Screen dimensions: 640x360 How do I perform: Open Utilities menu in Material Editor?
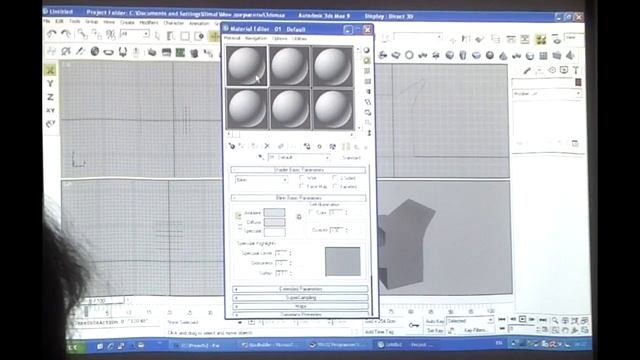click(300, 38)
